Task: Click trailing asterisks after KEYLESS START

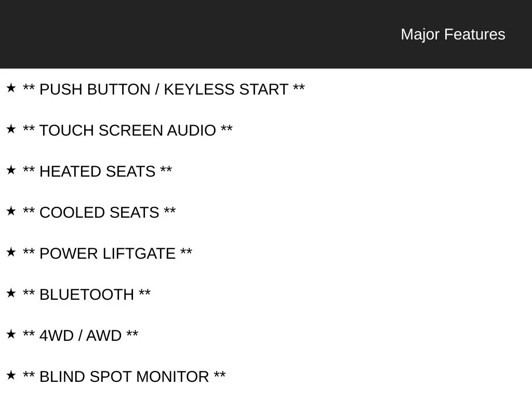Action: point(299,87)
